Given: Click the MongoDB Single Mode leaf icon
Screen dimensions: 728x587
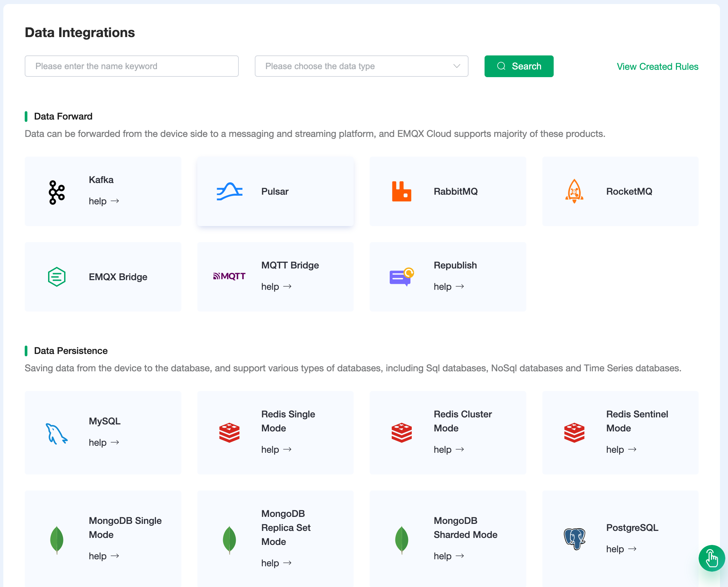Looking at the screenshot, I should [x=56, y=540].
